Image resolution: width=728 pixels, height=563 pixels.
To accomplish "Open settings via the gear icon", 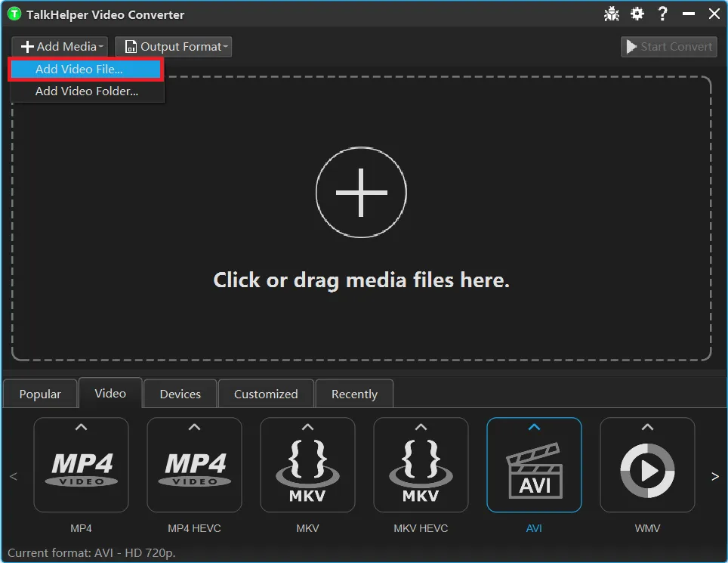I will click(637, 14).
